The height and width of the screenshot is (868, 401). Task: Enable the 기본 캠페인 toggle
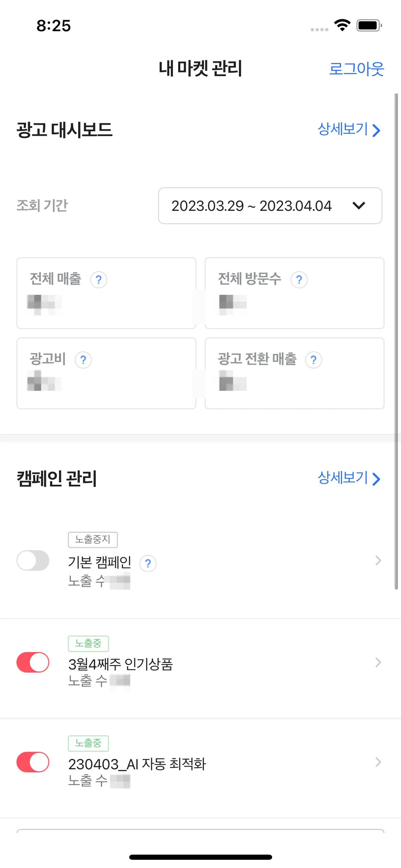pos(33,560)
